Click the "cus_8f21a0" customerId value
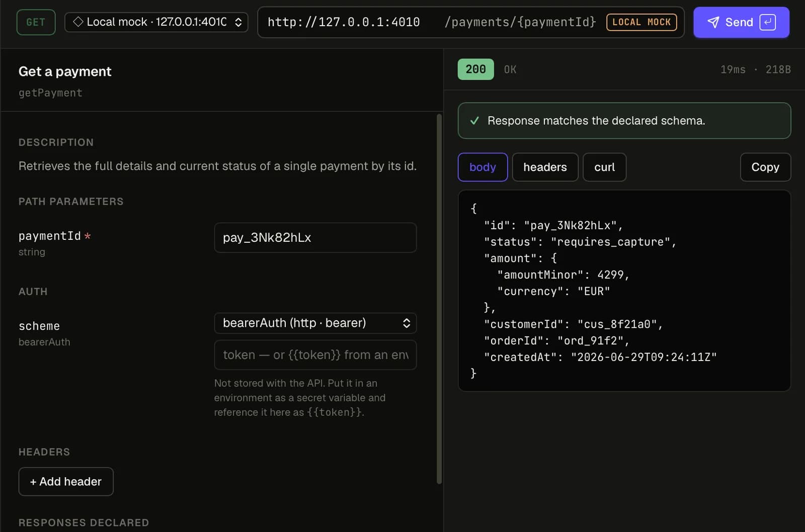 click(617, 324)
